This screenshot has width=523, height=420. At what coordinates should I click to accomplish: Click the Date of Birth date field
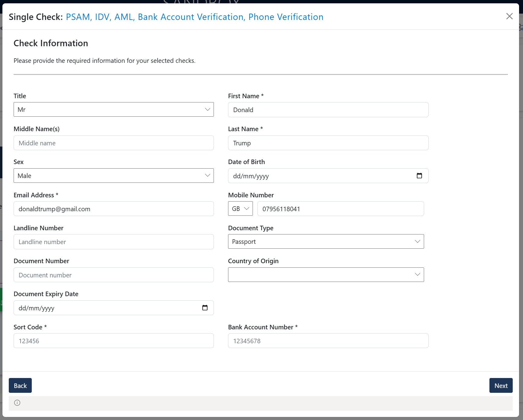pos(328,176)
